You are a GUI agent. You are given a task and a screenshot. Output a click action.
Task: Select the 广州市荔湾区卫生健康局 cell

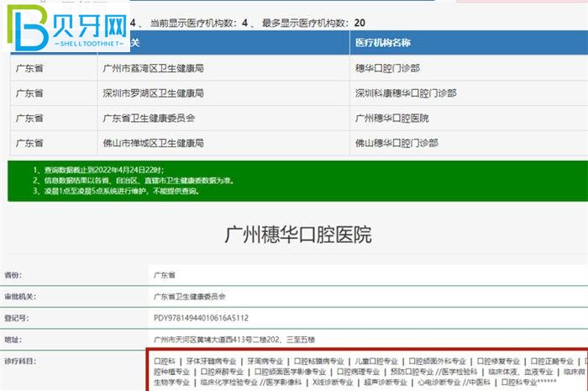[154, 68]
